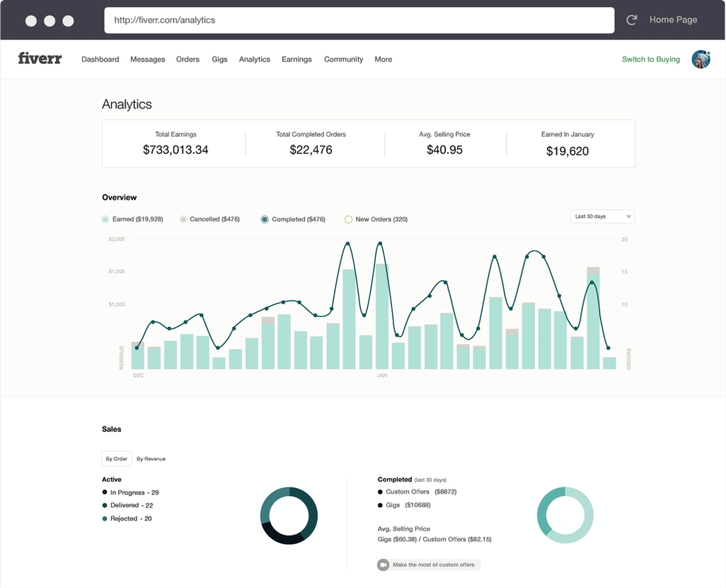Click the Active orders donut chart

point(289,516)
